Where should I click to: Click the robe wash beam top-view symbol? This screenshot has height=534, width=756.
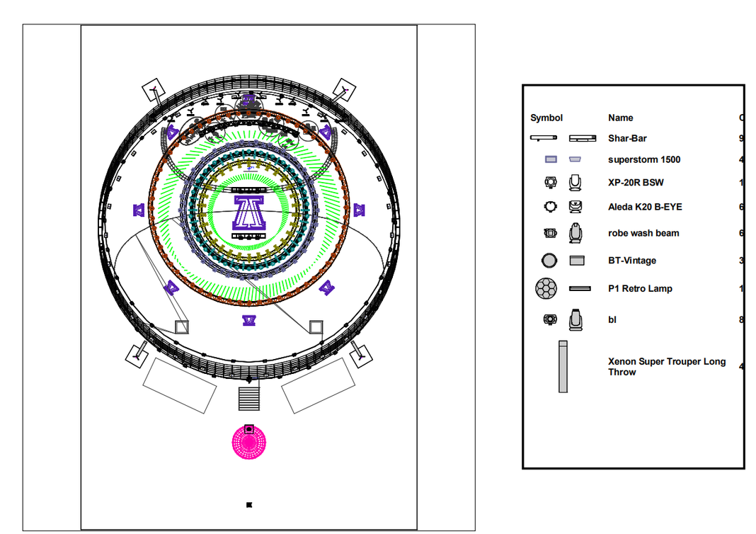coord(550,233)
